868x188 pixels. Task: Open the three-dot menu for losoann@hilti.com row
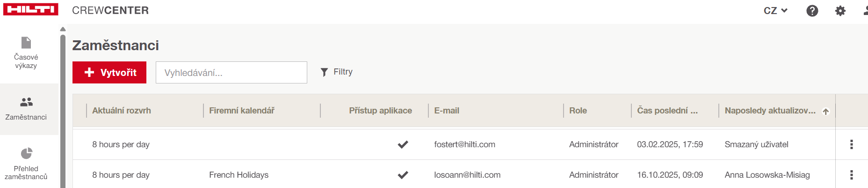(851, 175)
